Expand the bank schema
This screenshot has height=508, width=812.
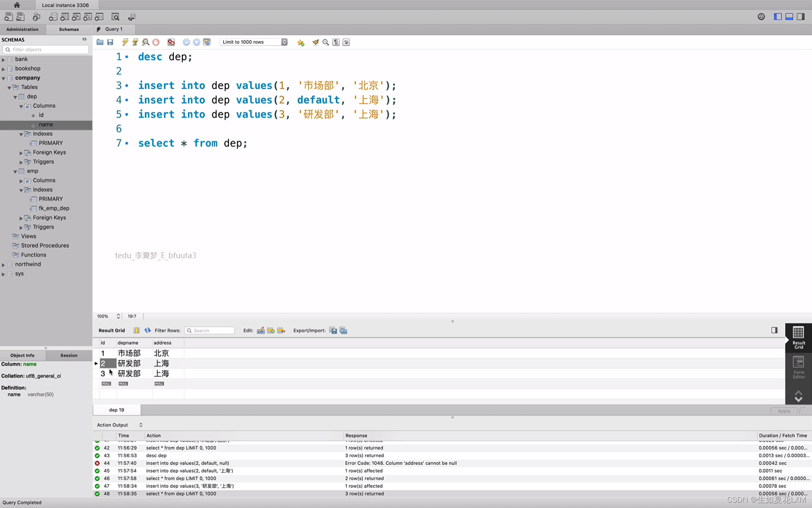pos(4,59)
